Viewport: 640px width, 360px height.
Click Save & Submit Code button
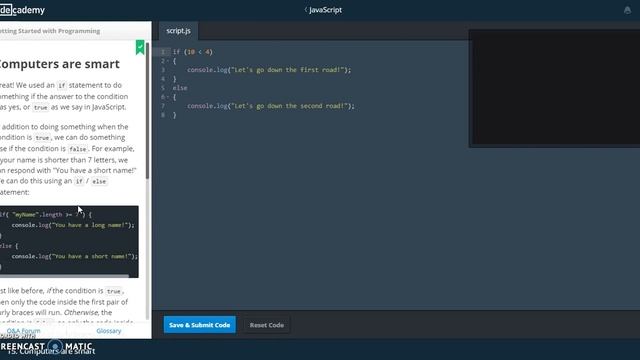pyautogui.click(x=200, y=325)
